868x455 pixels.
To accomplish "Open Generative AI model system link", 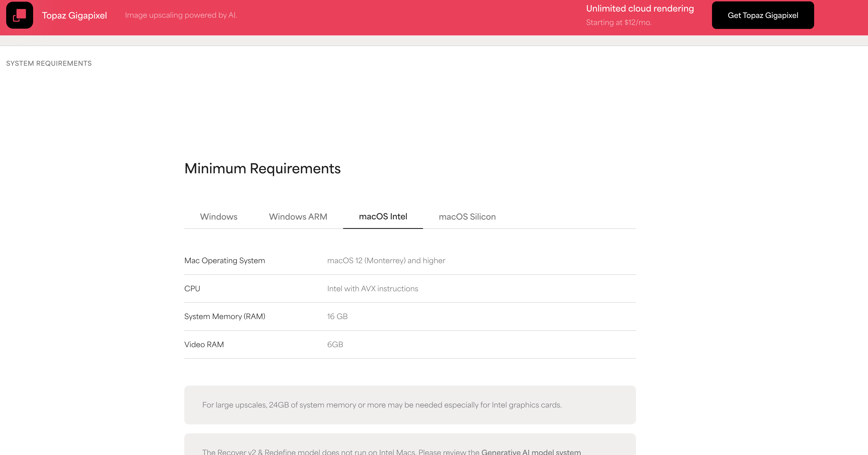I will [x=531, y=452].
